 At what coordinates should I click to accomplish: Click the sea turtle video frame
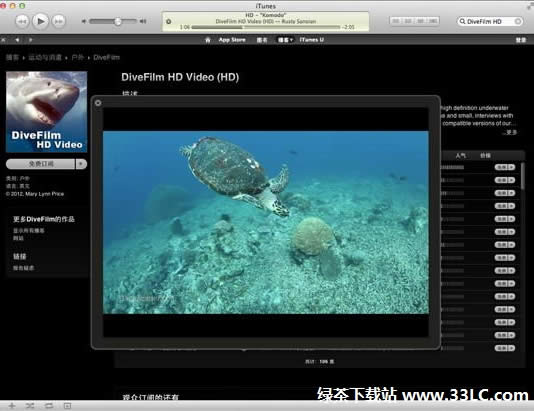point(266,222)
